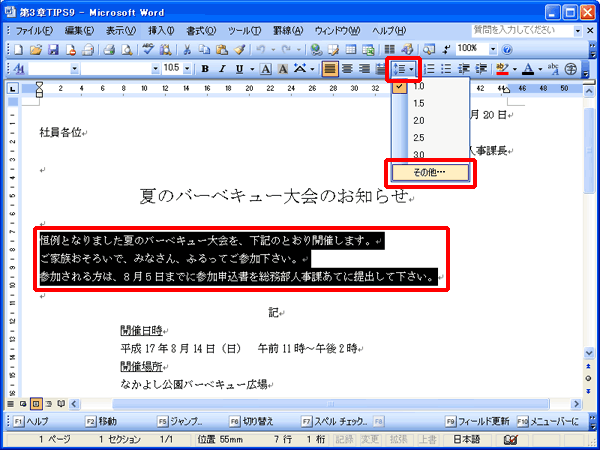This screenshot has height=450, width=600.
Task: Open Word Help with the blue question mark
Action: click(507, 49)
